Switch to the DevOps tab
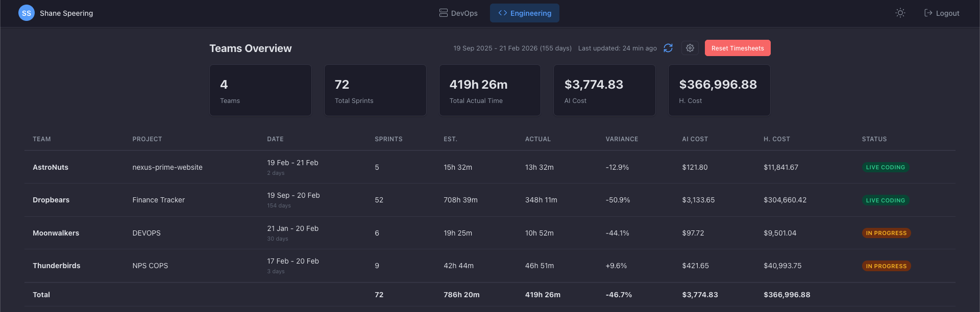980x312 pixels. 458,13
